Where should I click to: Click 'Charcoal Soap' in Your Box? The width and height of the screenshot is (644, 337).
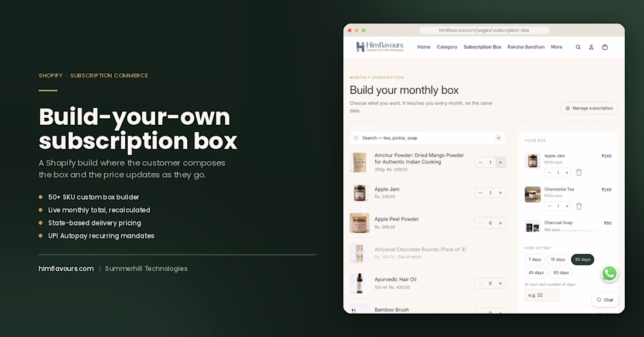(x=558, y=223)
